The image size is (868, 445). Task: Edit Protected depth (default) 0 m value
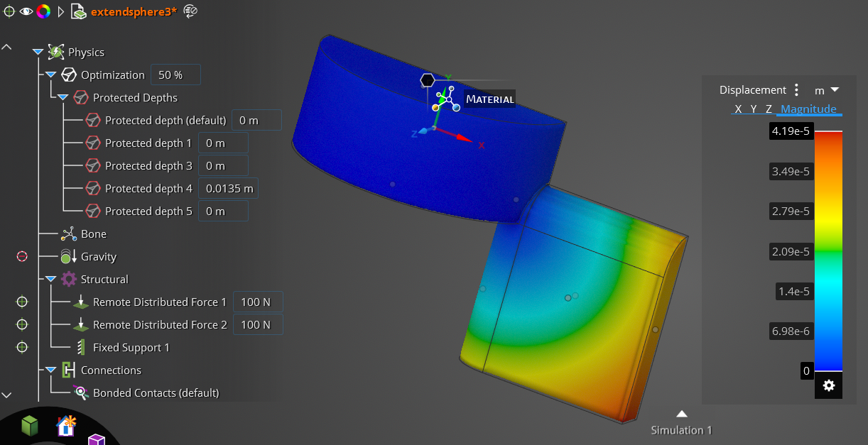[256, 120]
